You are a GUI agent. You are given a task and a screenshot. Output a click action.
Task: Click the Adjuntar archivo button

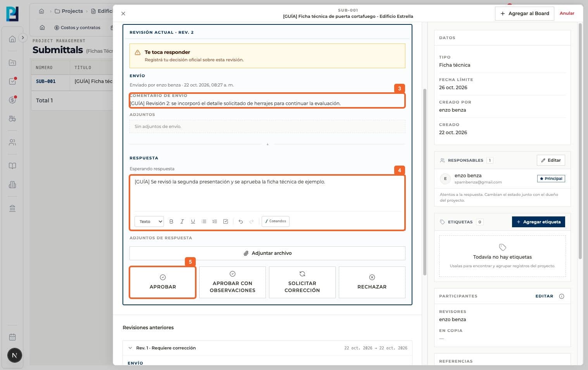click(x=267, y=253)
